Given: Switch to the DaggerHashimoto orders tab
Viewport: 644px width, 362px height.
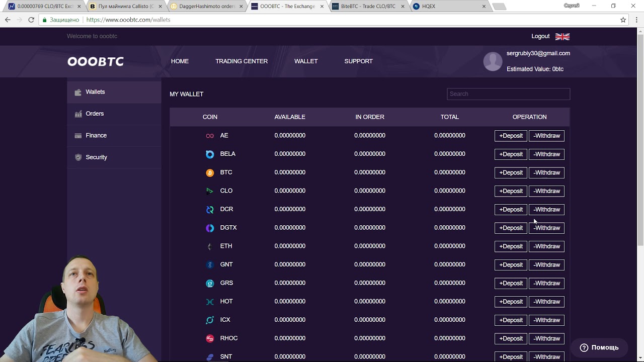Looking at the screenshot, I should [x=206, y=7].
